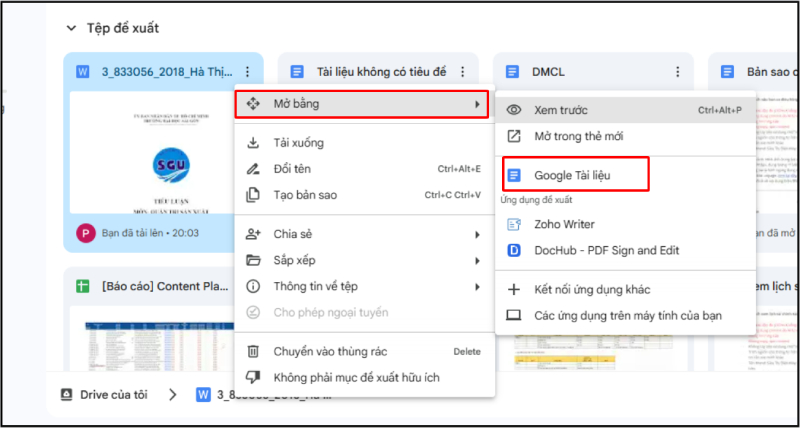This screenshot has width=800, height=428.
Task: Click the Drive icon in breadcrumb
Action: pos(66,395)
